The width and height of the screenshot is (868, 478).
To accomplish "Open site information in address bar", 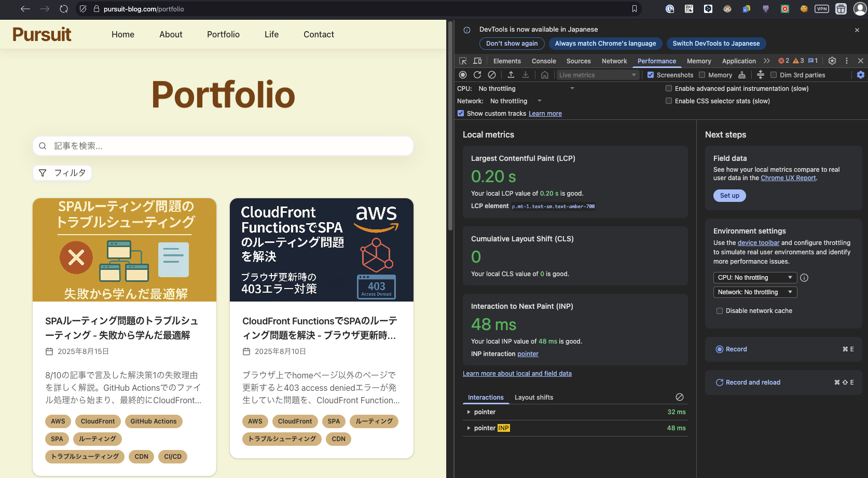I will 97,9.
